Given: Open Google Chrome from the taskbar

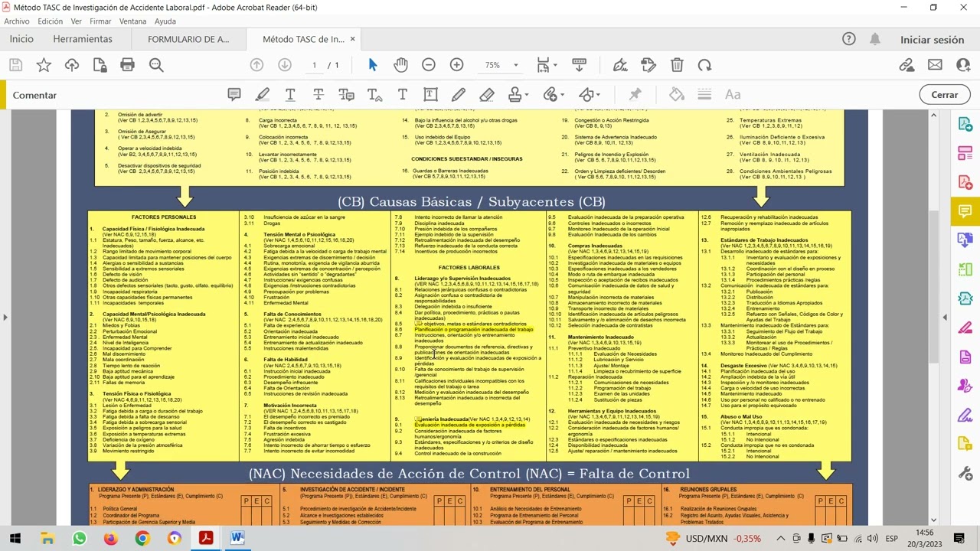Looking at the screenshot, I should coord(142,538).
